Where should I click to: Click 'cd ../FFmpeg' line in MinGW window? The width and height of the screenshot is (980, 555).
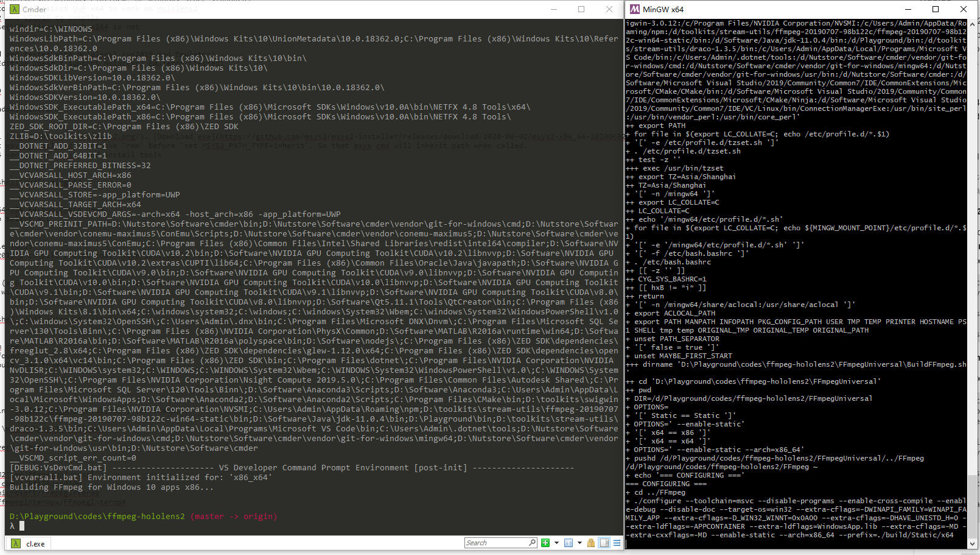point(656,492)
